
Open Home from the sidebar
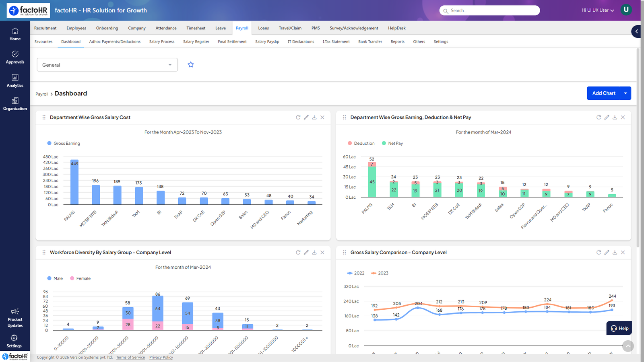[15, 34]
